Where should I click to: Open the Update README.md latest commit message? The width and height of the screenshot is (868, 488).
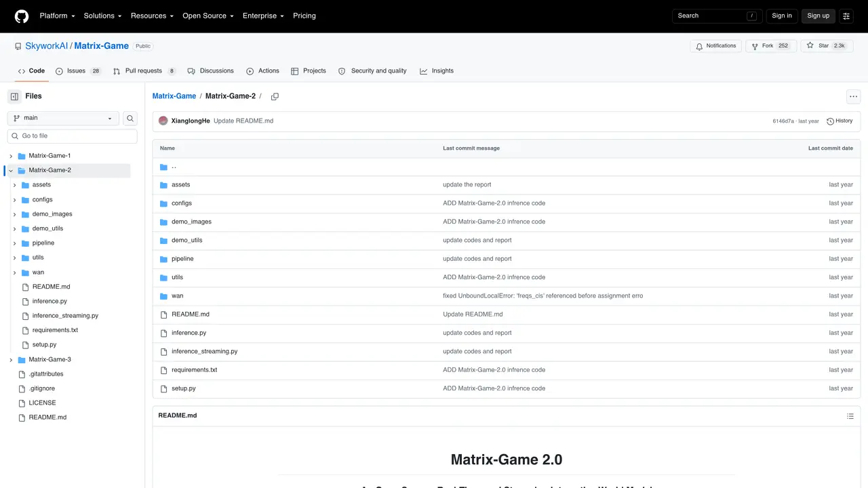[x=243, y=121]
